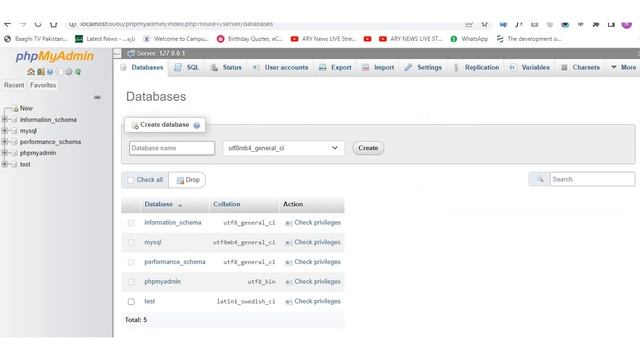Open the phpmyadmin database link in table

click(x=162, y=282)
